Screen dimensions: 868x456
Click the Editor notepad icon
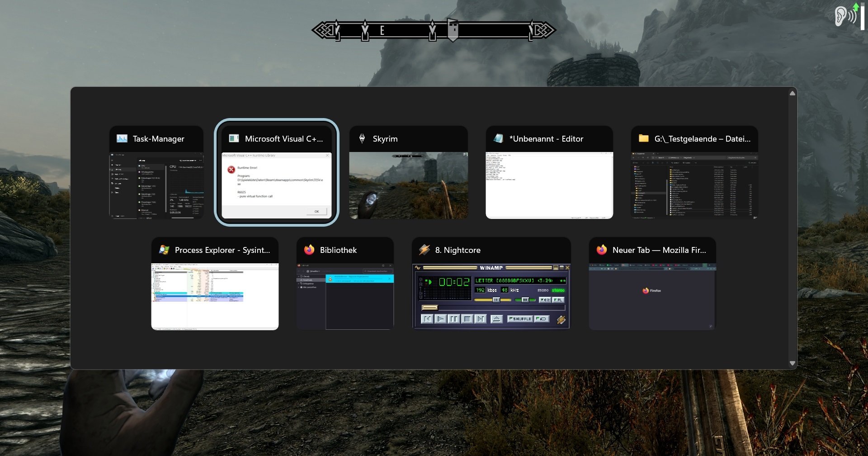click(498, 138)
